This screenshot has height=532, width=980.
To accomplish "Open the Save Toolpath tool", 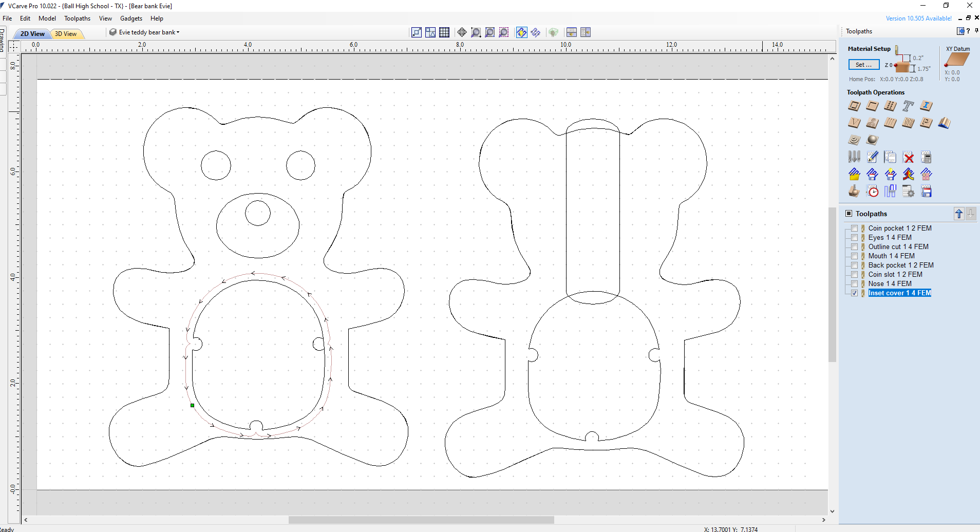I will (x=927, y=191).
